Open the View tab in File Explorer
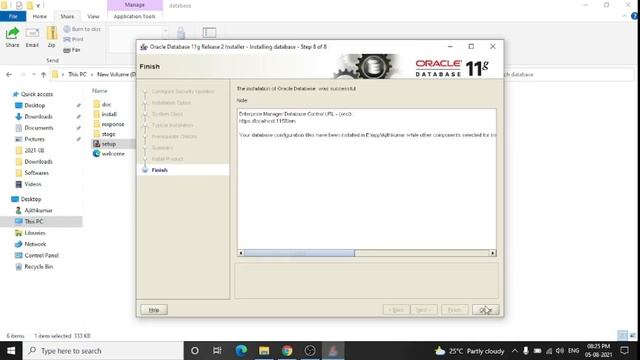Viewport: 640px width, 360px height. click(x=93, y=16)
